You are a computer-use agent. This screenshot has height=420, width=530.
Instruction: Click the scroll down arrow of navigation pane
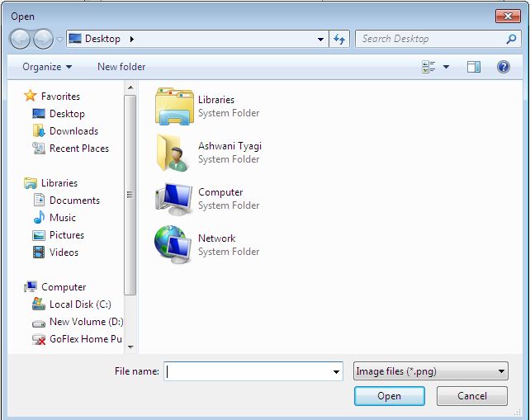click(130, 347)
